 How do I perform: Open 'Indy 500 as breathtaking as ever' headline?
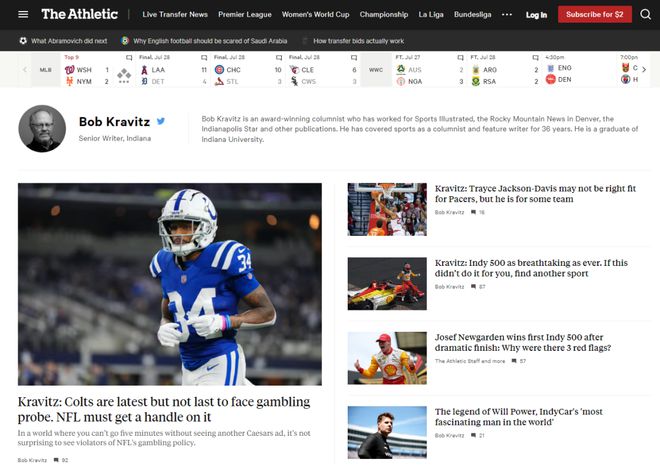pyautogui.click(x=531, y=268)
